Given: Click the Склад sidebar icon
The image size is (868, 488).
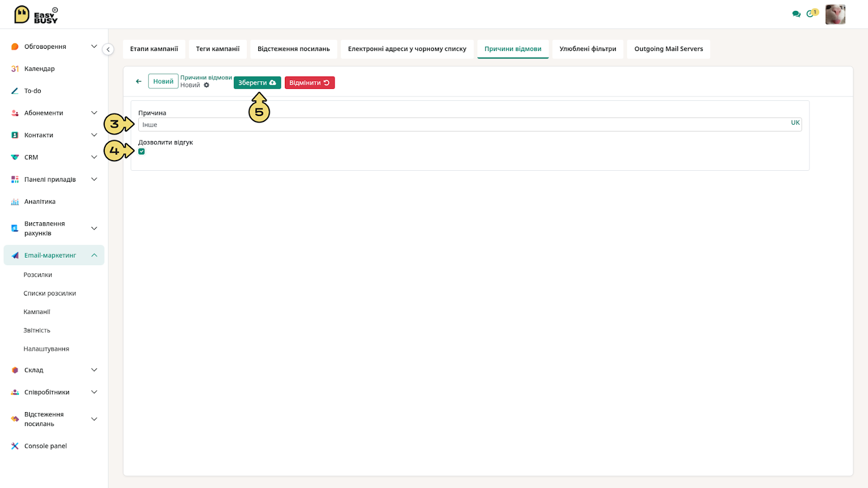Looking at the screenshot, I should click(15, 370).
